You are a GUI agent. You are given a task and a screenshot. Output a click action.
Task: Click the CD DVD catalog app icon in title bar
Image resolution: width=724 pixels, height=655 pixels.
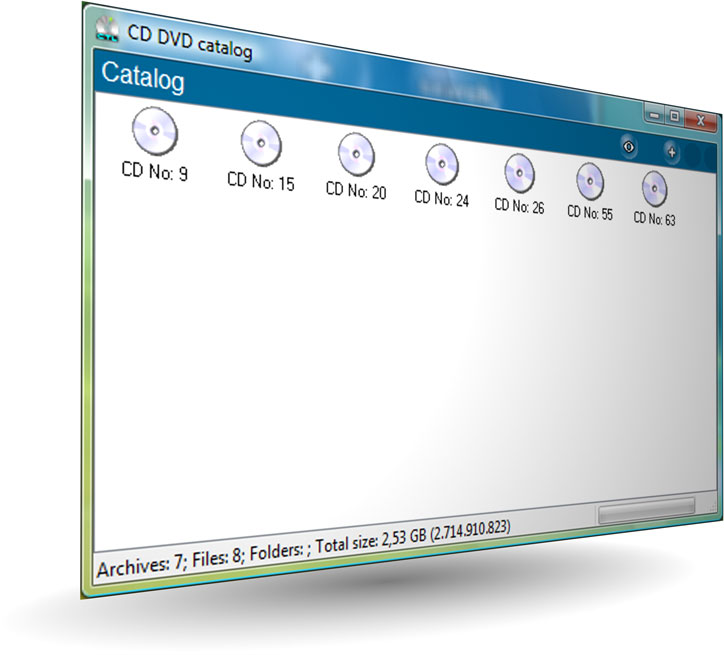coord(107,29)
